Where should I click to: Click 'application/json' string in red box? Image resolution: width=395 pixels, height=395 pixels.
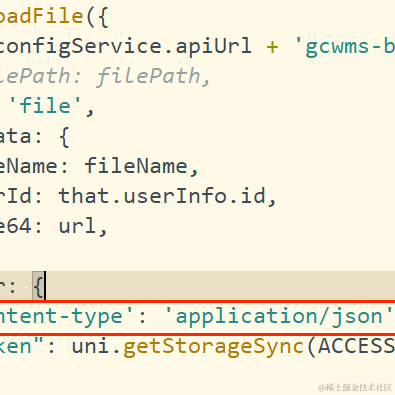click(279, 316)
